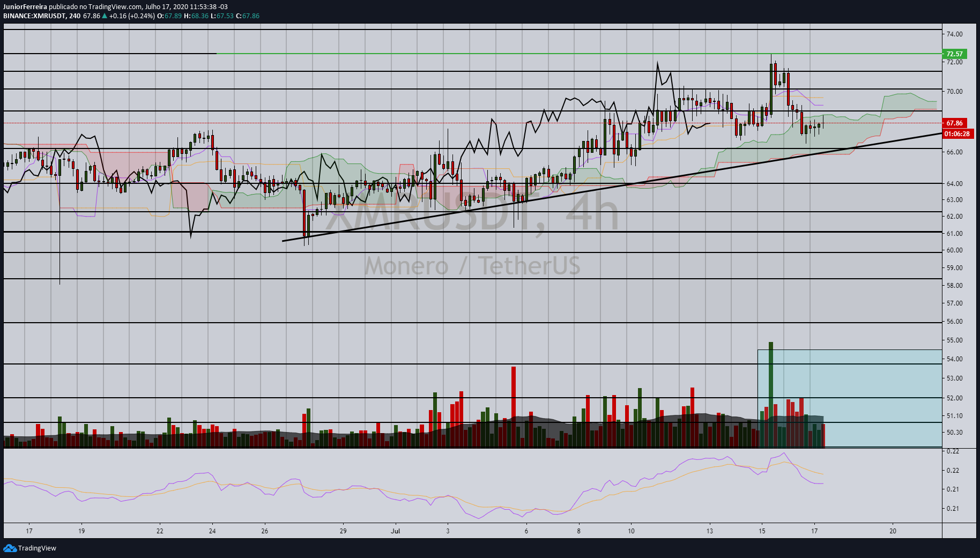Click the 51.10 price axis label
Image resolution: width=980 pixels, height=558 pixels.
(954, 415)
